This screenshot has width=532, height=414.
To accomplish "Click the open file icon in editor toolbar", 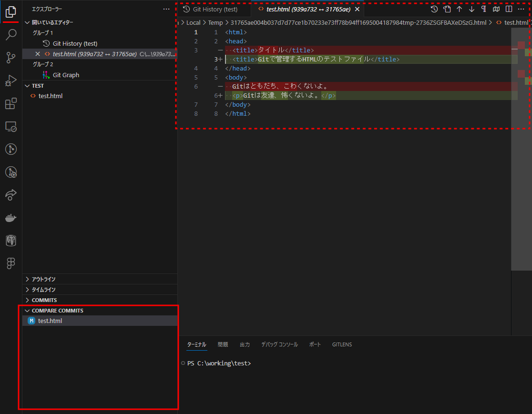I will 447,9.
